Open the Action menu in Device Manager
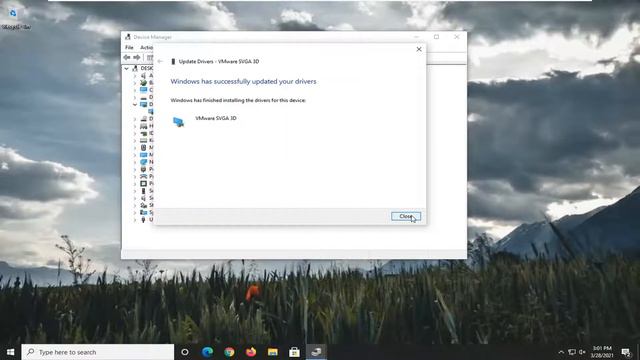Viewport: 640px width, 360px height. point(146,47)
